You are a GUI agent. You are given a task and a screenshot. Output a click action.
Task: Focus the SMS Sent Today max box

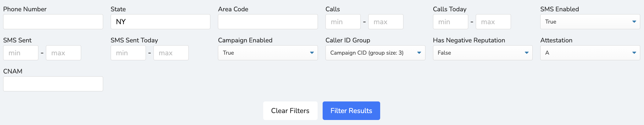pyautogui.click(x=171, y=53)
